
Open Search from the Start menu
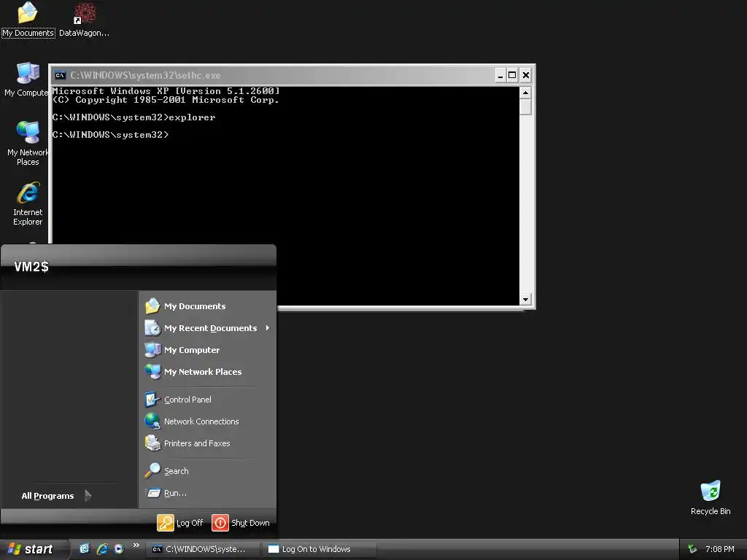pyautogui.click(x=207, y=471)
